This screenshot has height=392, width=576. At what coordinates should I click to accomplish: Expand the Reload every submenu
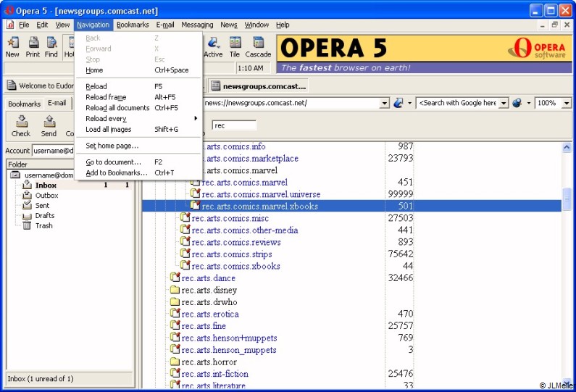coord(138,118)
